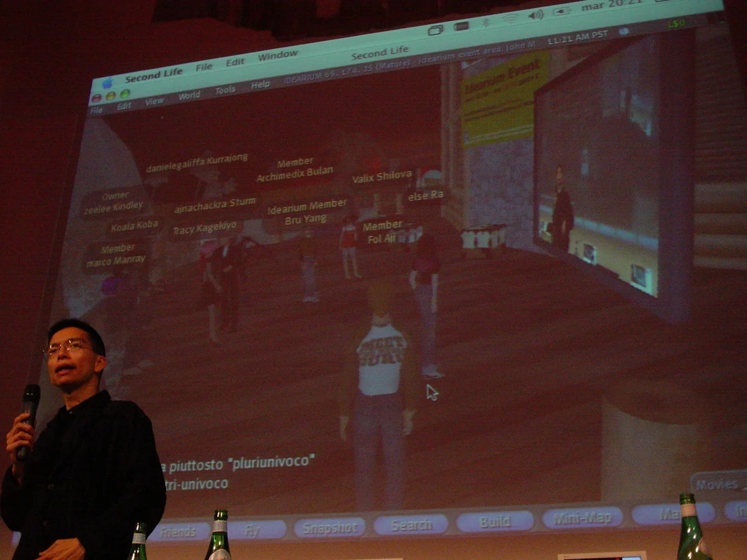
Task: Select the name tag Valix Shilova
Action: point(382,177)
